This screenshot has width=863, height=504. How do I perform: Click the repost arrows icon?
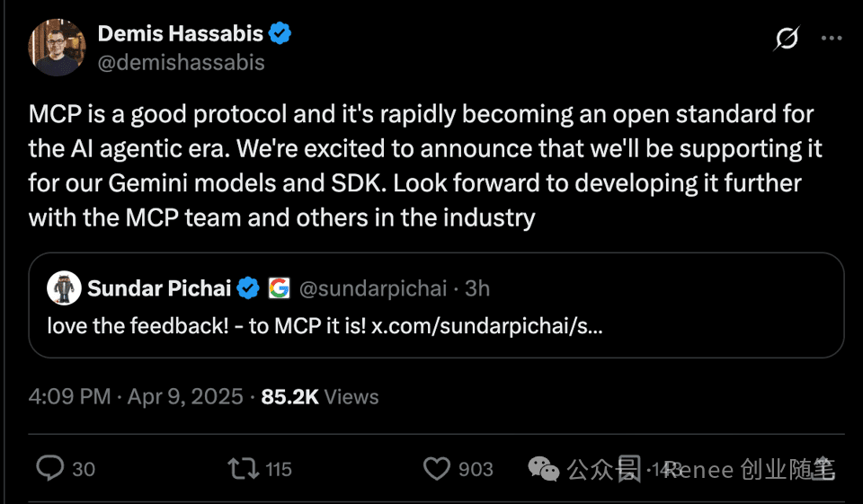click(240, 468)
